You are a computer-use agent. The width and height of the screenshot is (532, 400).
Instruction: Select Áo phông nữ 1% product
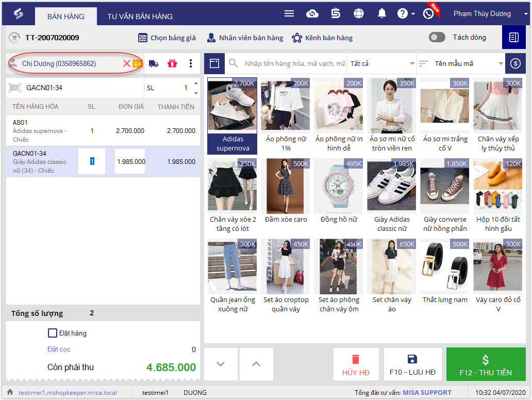[286, 115]
